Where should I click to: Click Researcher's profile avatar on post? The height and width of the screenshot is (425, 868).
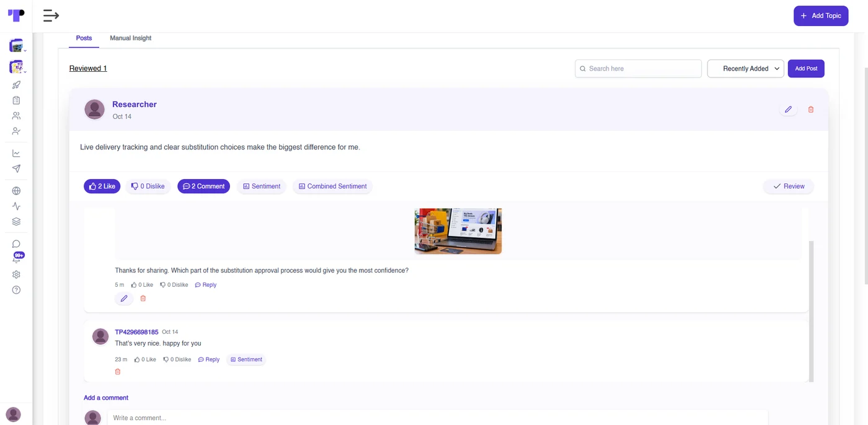[94, 110]
